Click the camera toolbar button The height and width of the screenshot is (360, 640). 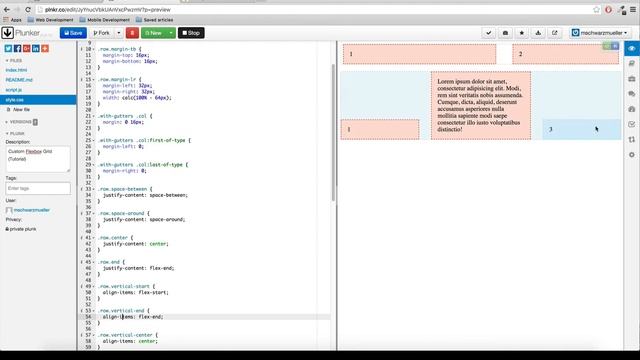coord(505,33)
